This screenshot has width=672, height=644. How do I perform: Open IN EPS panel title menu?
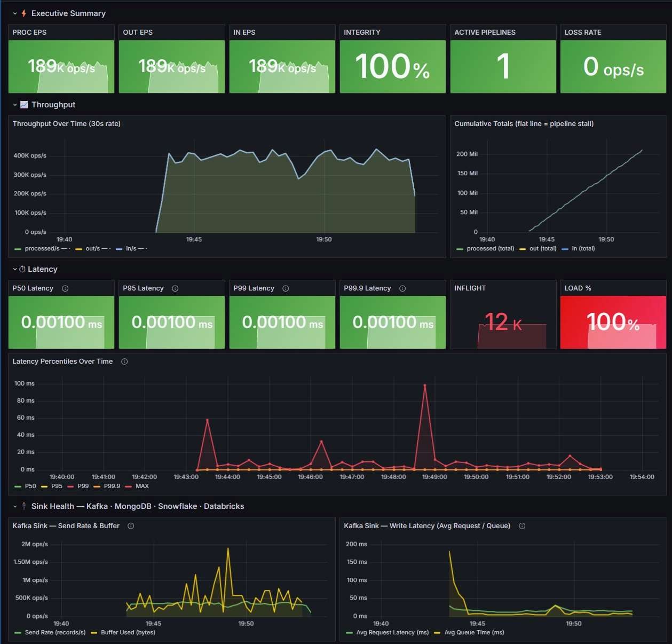click(x=244, y=33)
